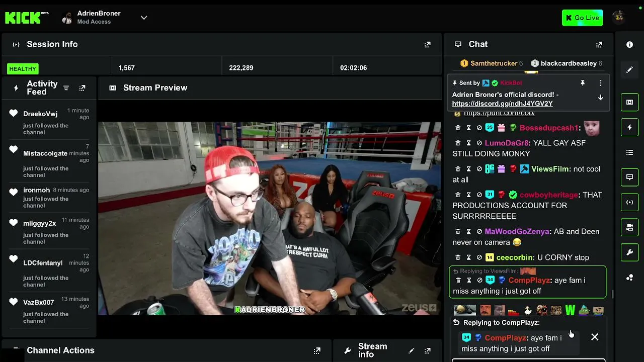
Task: Ban user MaWoodGoZenya
Action: 479,232
